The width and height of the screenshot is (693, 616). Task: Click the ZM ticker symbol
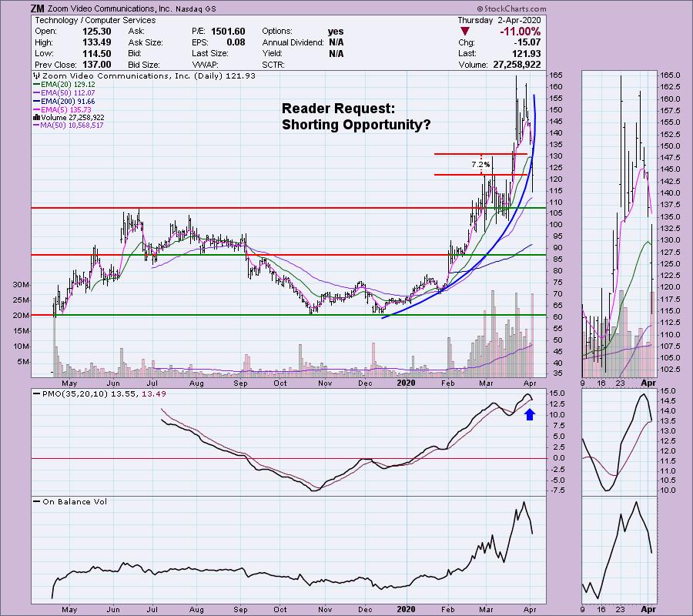(37, 8)
